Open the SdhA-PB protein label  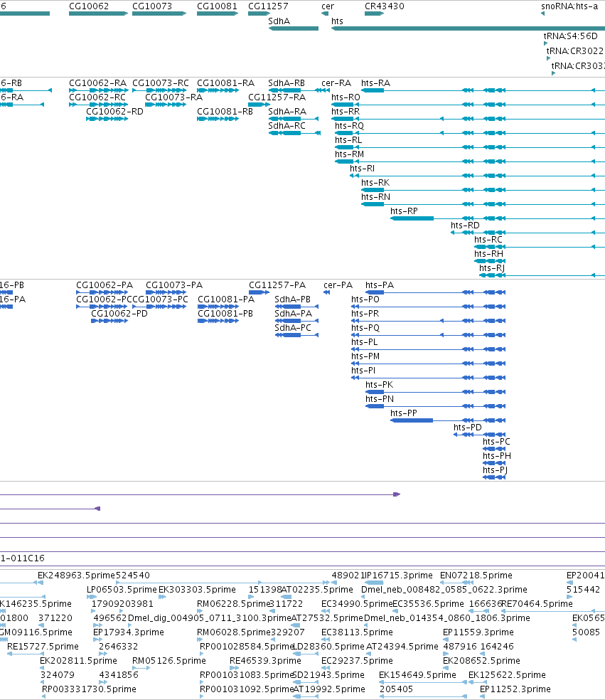pos(293,299)
